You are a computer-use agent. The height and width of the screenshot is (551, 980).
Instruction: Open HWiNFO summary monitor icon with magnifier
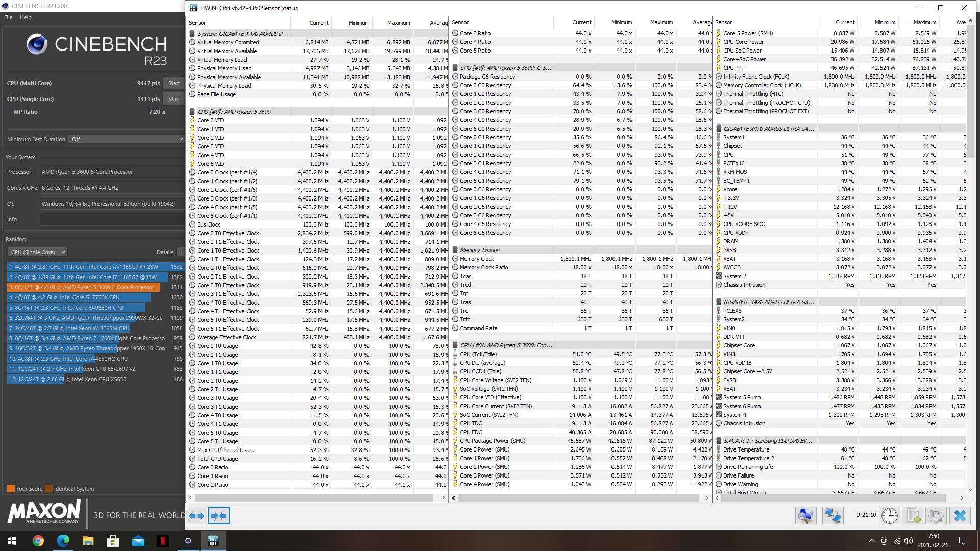pyautogui.click(x=805, y=516)
